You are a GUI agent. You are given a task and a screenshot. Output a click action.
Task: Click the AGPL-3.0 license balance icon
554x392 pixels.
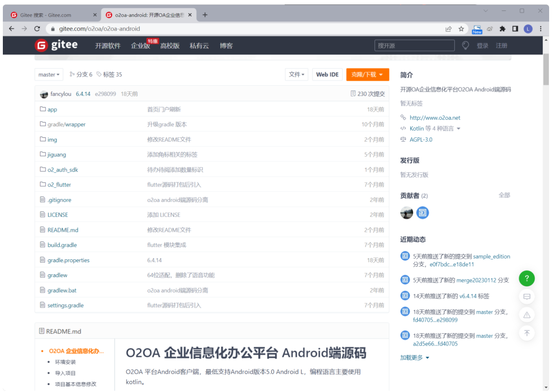[x=403, y=139]
